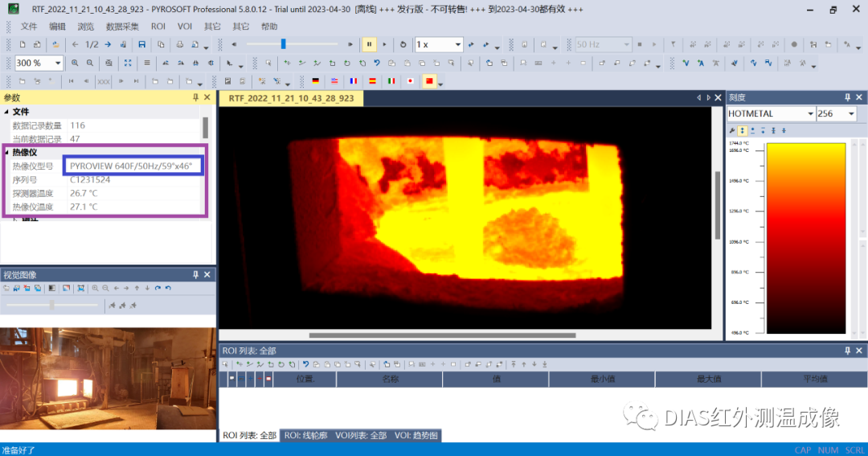Click the blue undo arrow in the ROI list toolbar
The width and height of the screenshot is (868, 456).
[305, 364]
